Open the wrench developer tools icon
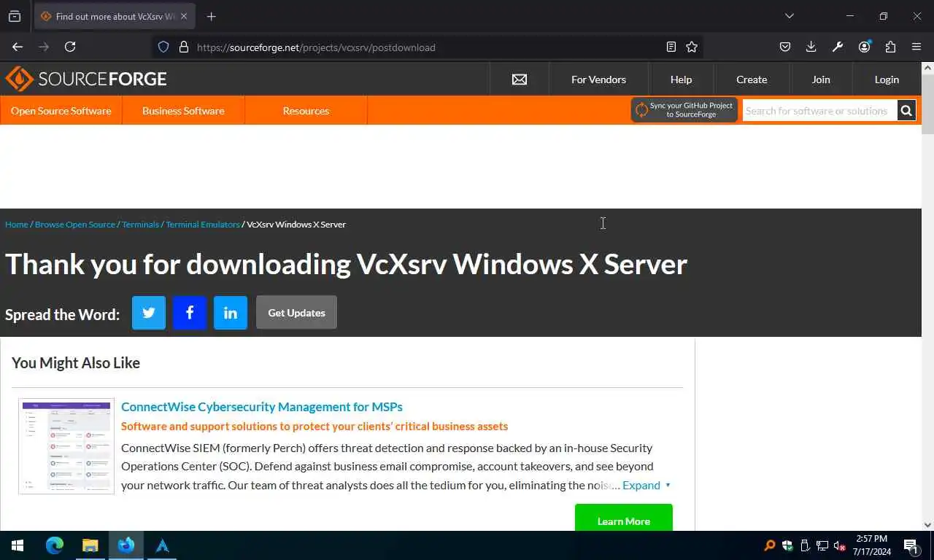 [838, 47]
